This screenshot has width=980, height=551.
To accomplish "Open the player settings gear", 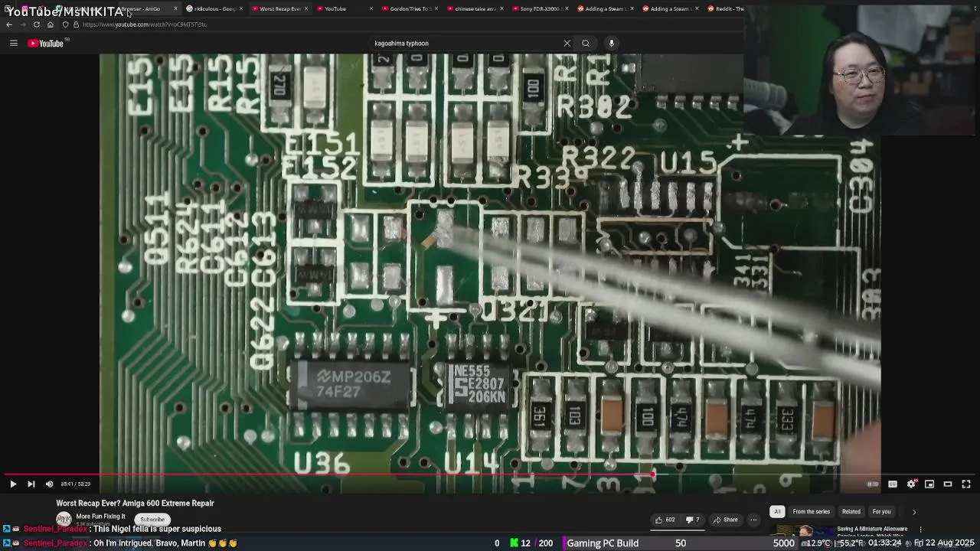I will (911, 484).
